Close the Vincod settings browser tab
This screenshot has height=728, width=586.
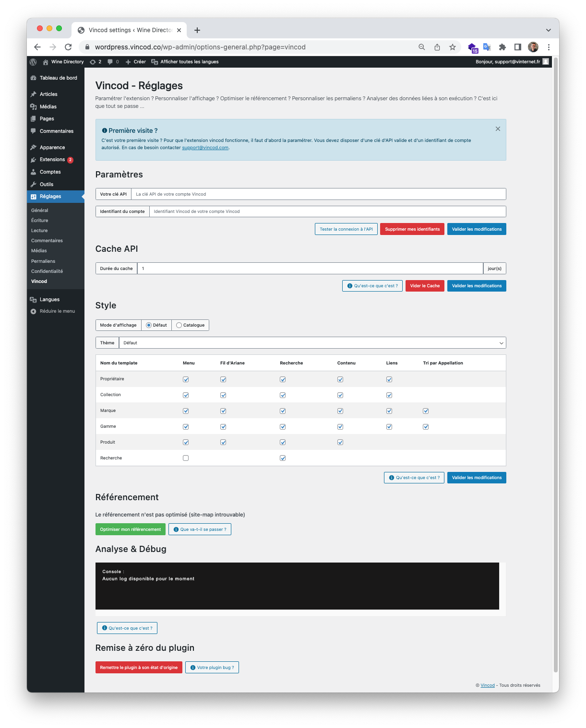179,30
